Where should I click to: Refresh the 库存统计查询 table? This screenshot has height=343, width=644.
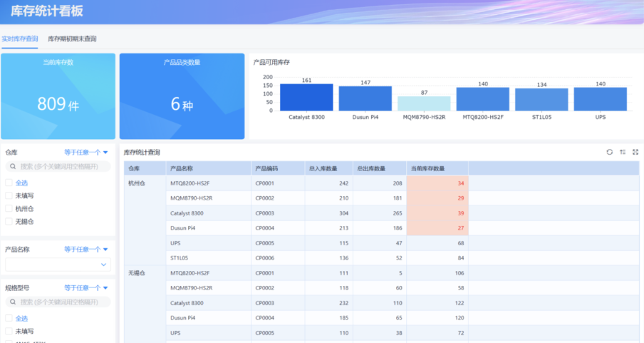click(x=610, y=152)
